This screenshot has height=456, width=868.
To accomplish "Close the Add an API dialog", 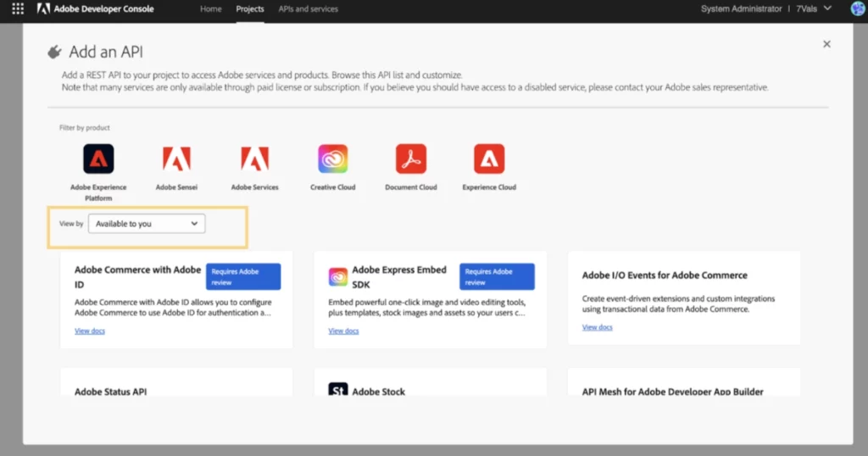I will click(x=826, y=44).
